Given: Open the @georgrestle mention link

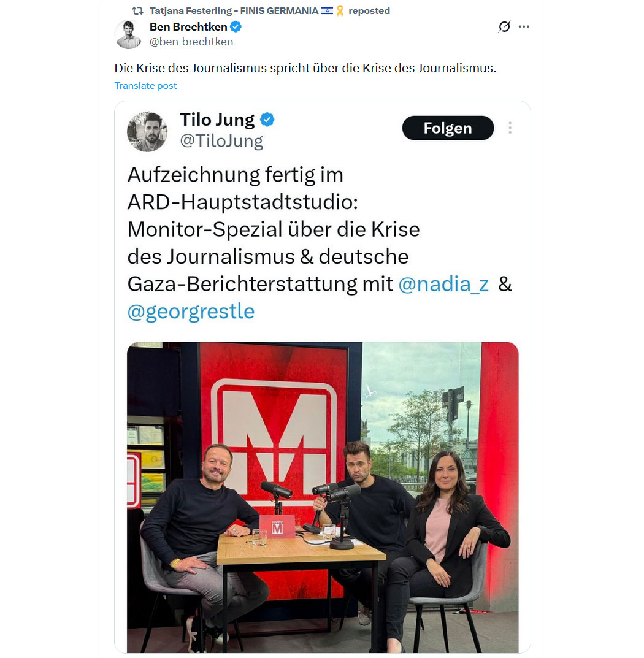Looking at the screenshot, I should (191, 312).
